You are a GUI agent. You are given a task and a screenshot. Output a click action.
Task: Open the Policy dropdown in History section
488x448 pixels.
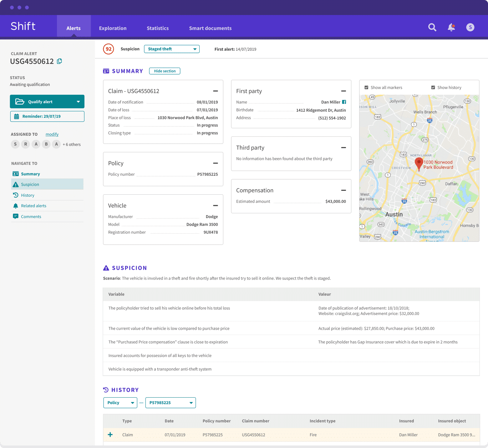point(120,403)
